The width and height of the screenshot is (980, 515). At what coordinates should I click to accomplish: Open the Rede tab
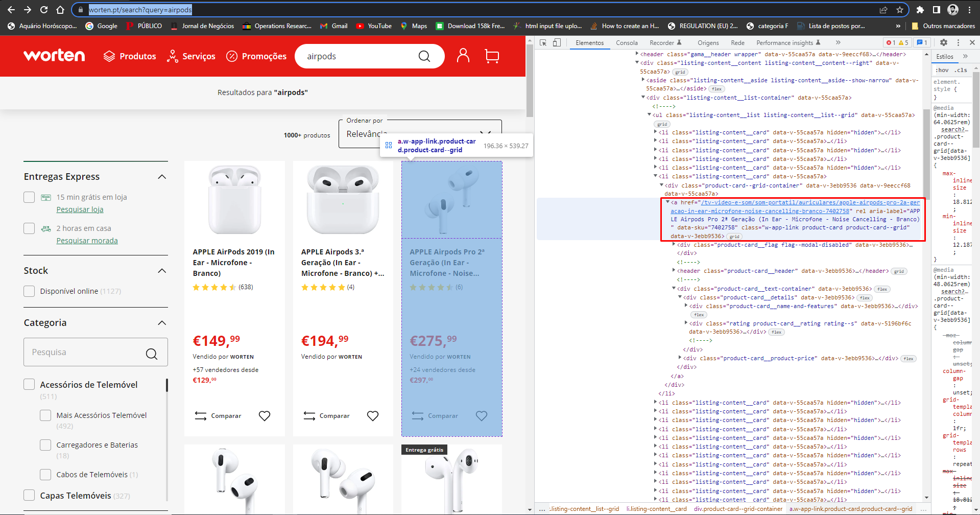(x=737, y=43)
